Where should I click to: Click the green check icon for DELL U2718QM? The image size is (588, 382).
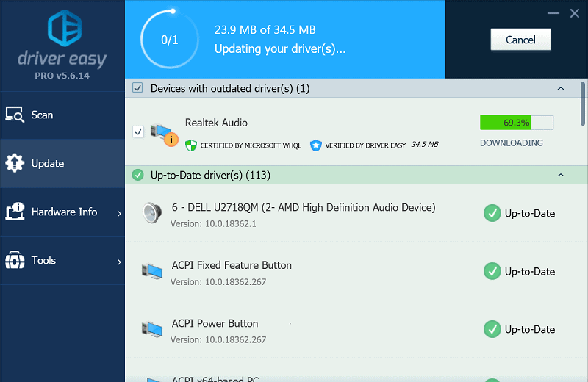click(x=492, y=213)
